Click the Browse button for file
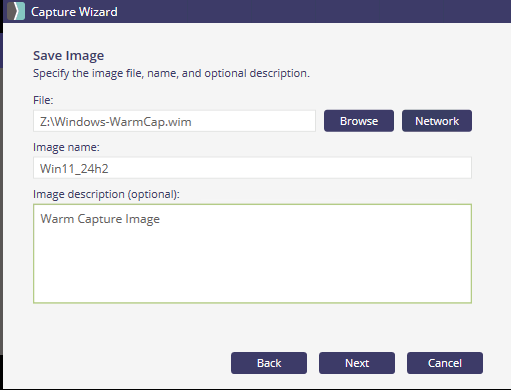511x390 pixels. point(359,121)
